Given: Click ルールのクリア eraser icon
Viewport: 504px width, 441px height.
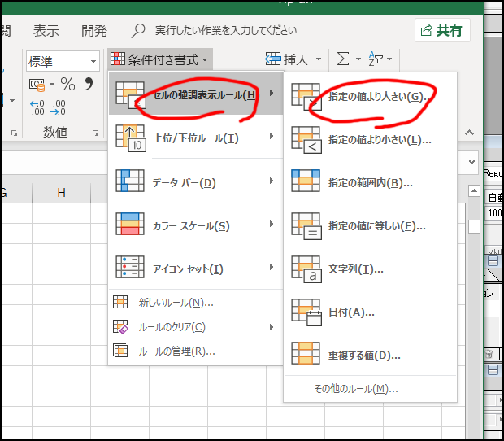Looking at the screenshot, I should click(120, 326).
